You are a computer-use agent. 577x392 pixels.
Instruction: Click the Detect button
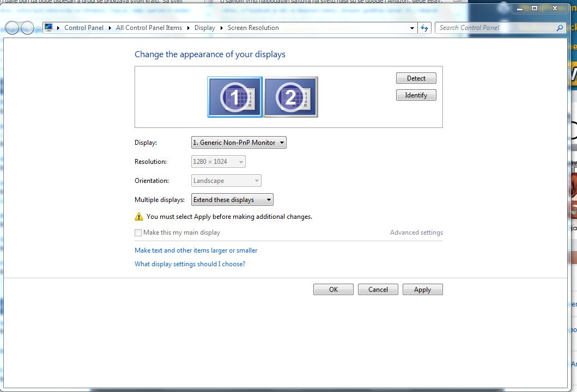416,78
